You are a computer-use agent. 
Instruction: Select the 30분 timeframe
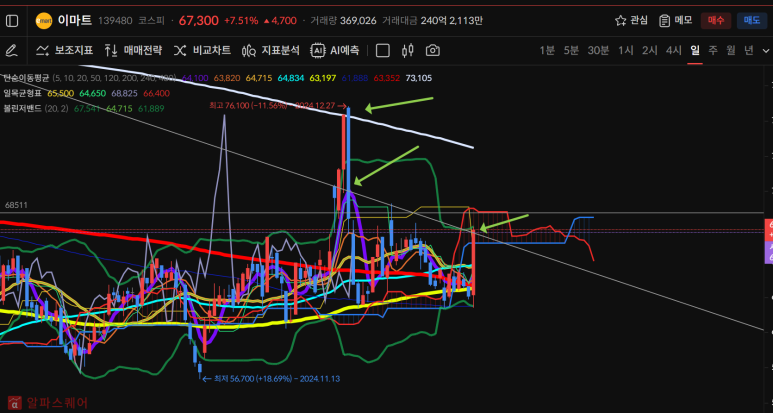point(598,50)
